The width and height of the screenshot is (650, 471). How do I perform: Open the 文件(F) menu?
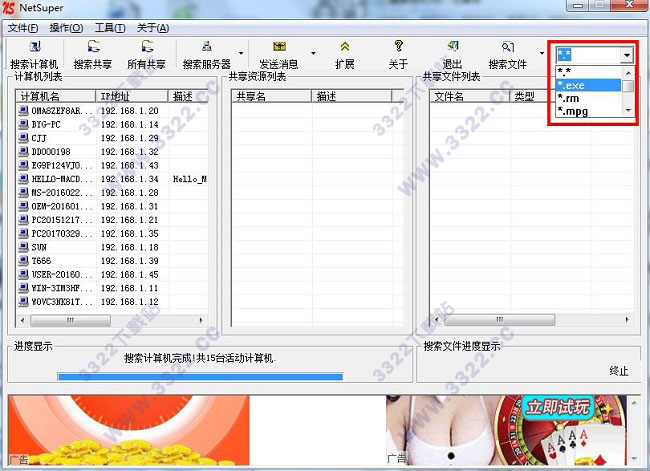coord(23,28)
